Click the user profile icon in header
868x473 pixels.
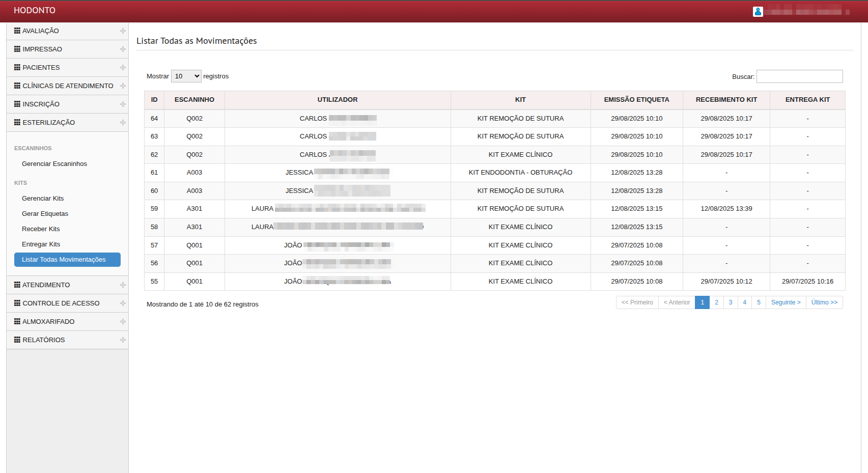(758, 12)
